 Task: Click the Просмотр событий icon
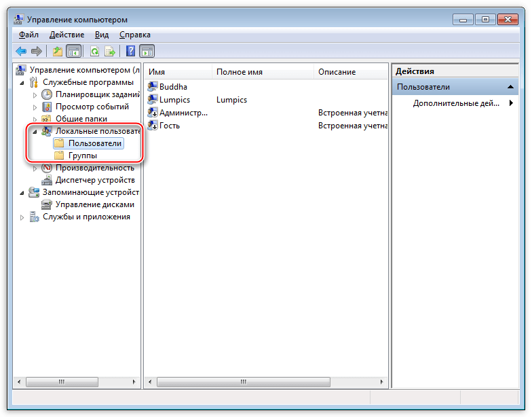tap(47, 106)
